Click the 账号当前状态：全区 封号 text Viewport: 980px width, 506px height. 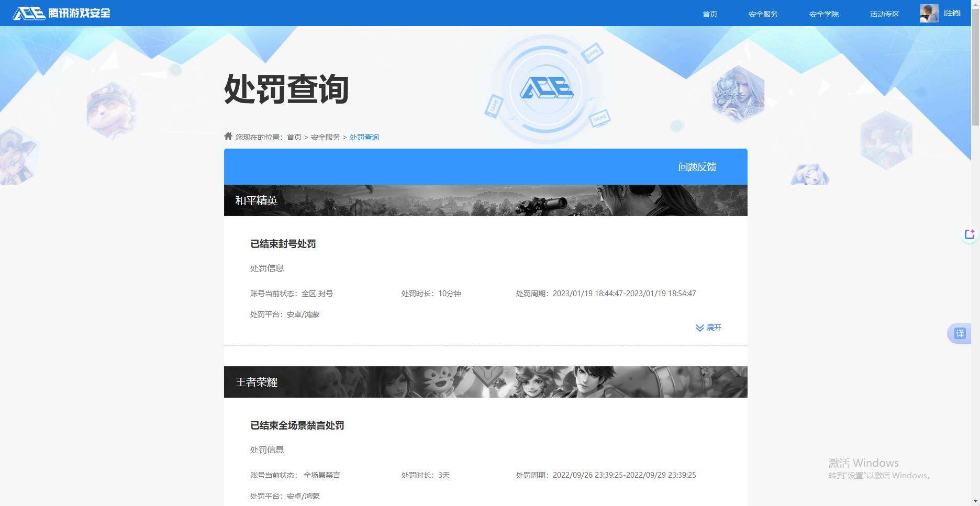click(x=292, y=294)
